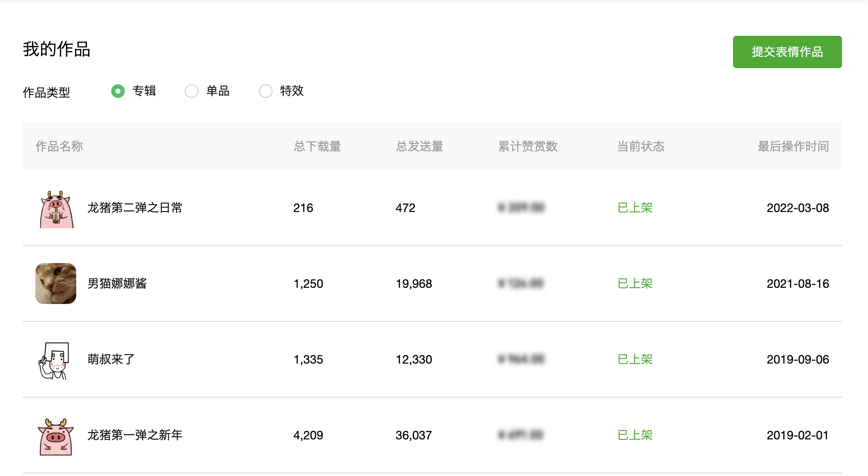Open the line-drawn uncle sticker thumbnail
This screenshot has height=476, width=868.
pyautogui.click(x=54, y=360)
